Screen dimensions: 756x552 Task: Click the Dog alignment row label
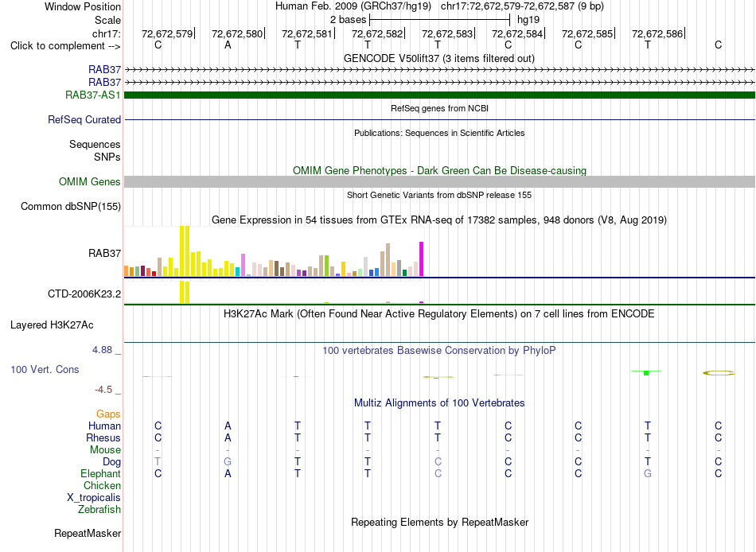coord(111,462)
